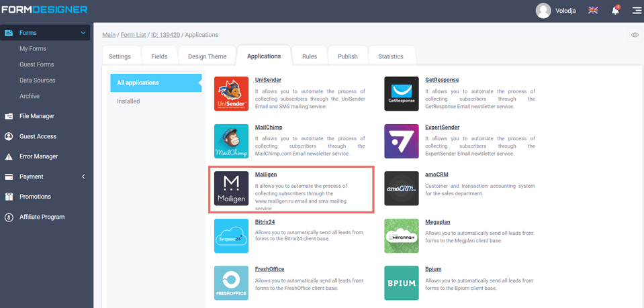Select the Applications tab
Screen dimensions: 644x308
(x=264, y=56)
